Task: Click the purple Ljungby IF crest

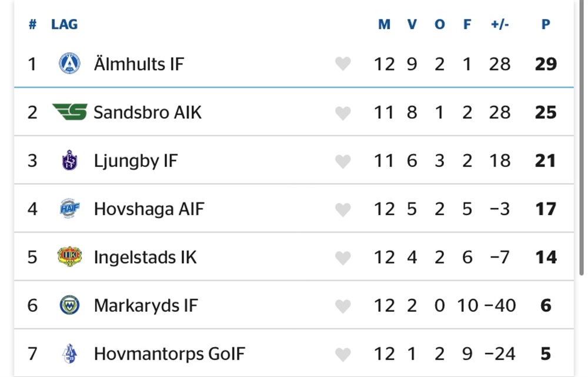Action: point(70,160)
